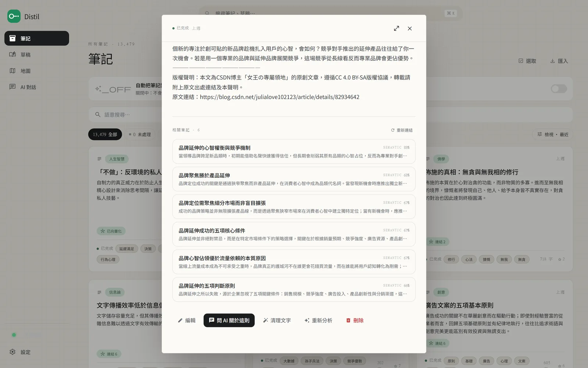The height and width of the screenshot is (368, 588).
Task: Click the 心理 tag on 廣告文案 card
Action: coord(504,361)
